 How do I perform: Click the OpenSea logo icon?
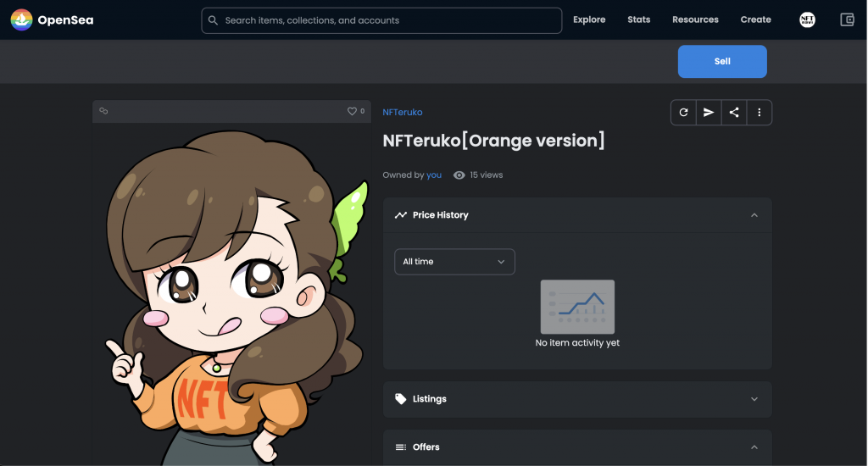coord(21,19)
